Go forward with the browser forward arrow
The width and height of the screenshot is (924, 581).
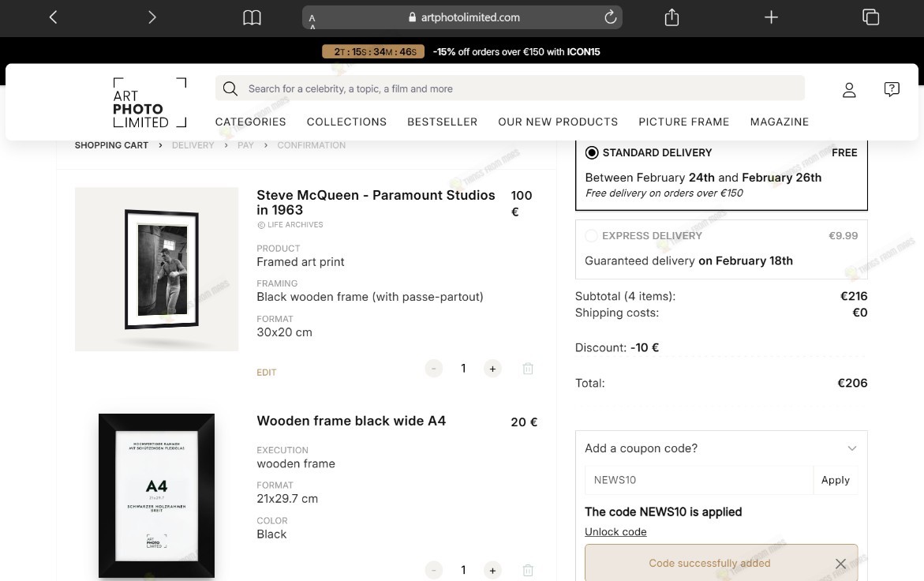coord(152,17)
